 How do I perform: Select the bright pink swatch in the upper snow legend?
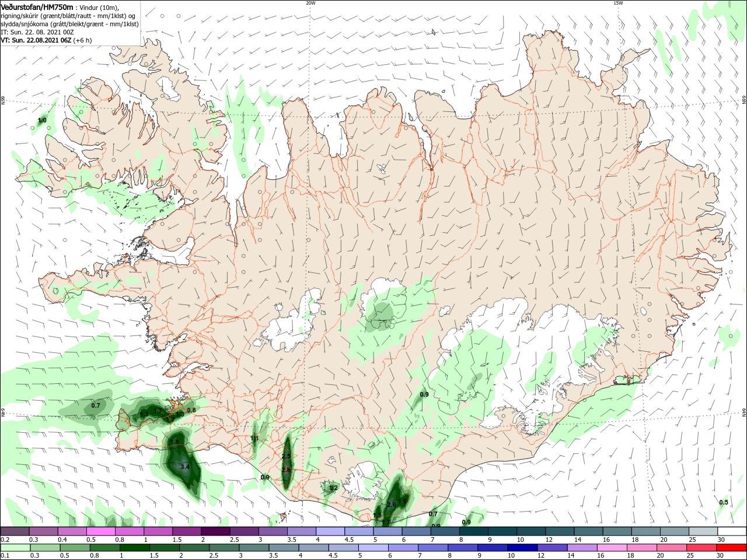click(100, 531)
